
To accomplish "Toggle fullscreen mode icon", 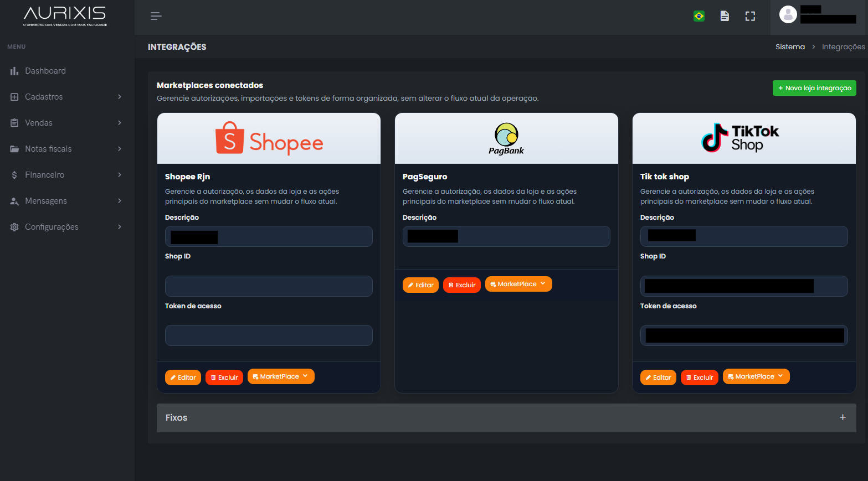I will point(750,16).
